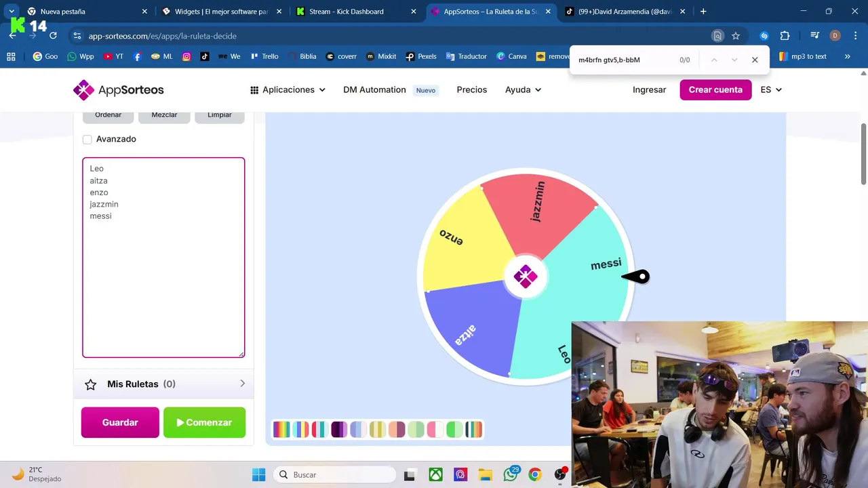The image size is (868, 488).
Task: Click the Windows Start button
Action: tap(258, 474)
